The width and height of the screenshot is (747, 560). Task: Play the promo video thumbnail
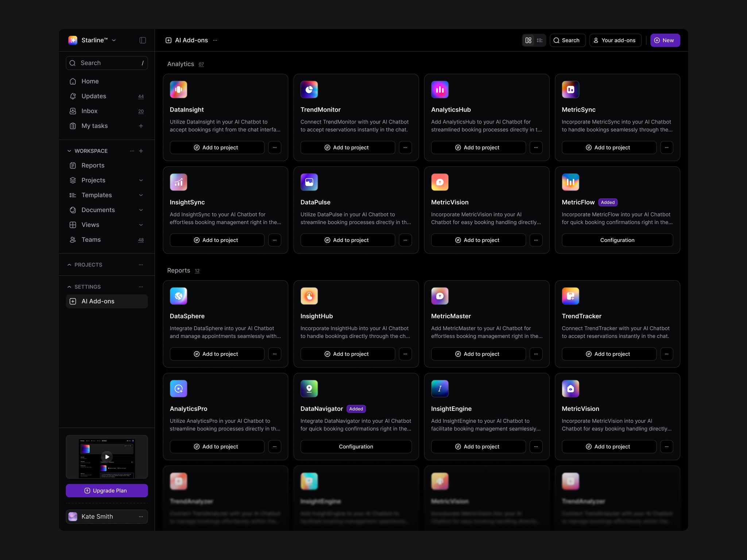tap(107, 456)
